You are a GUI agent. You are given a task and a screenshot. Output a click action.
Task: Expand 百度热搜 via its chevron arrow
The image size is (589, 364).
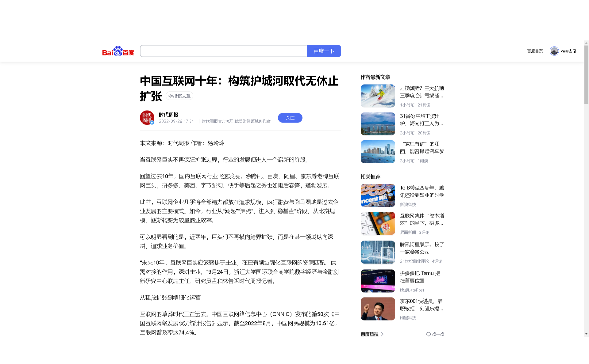click(x=382, y=334)
